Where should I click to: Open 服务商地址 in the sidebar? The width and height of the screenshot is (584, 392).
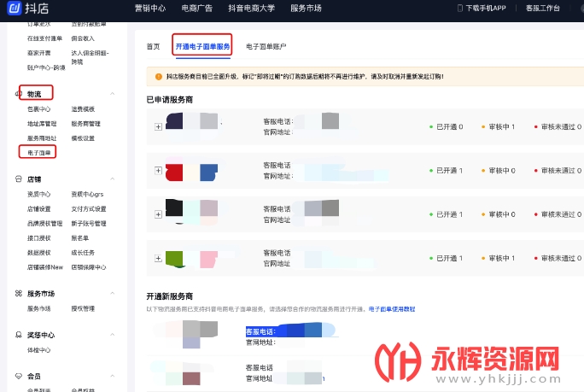click(42, 137)
